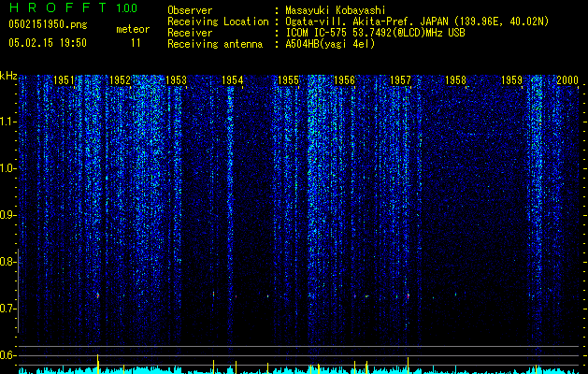Click the 0.6 kHz axis label

(x=7, y=355)
